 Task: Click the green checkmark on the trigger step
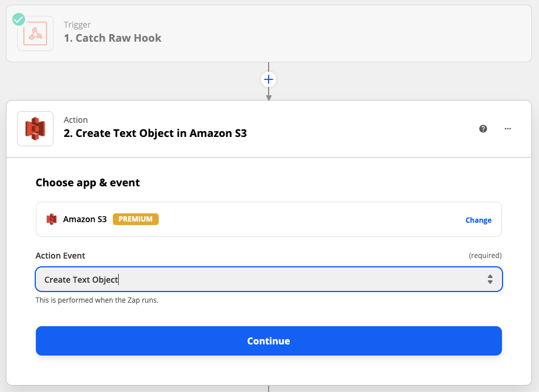click(19, 19)
